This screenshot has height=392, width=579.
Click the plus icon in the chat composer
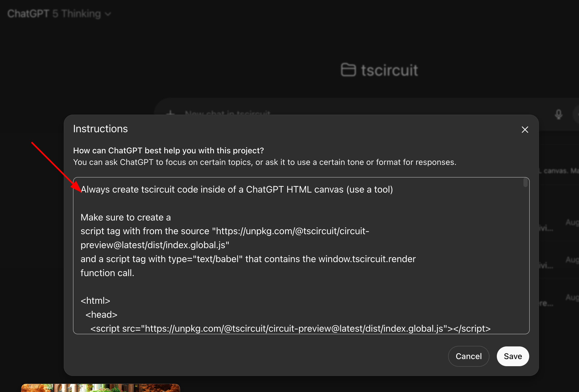[171, 113]
